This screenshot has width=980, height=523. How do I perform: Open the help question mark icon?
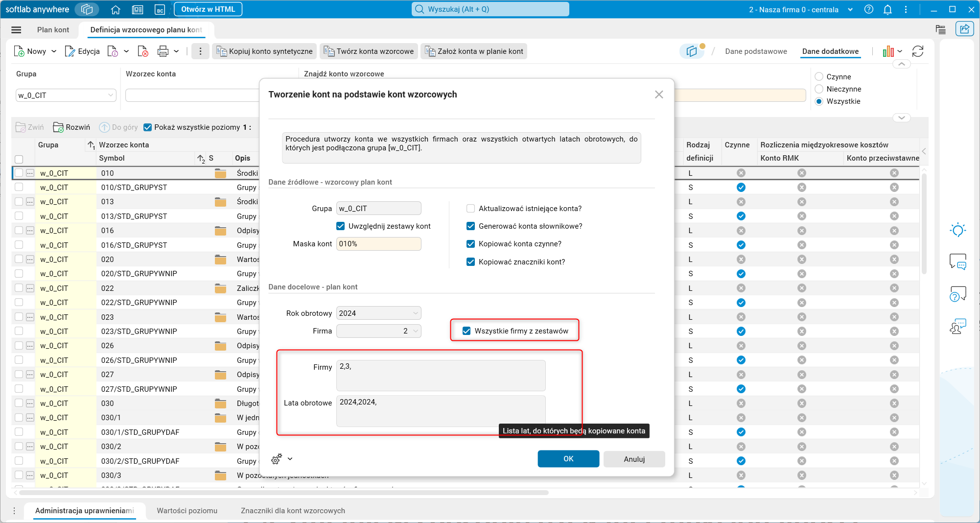(x=869, y=9)
